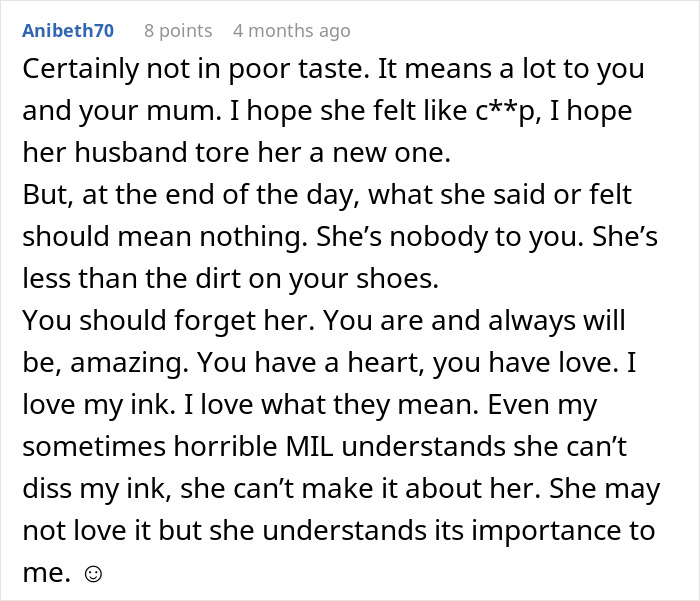Open the Anibeth70 user profile link

coord(68,30)
